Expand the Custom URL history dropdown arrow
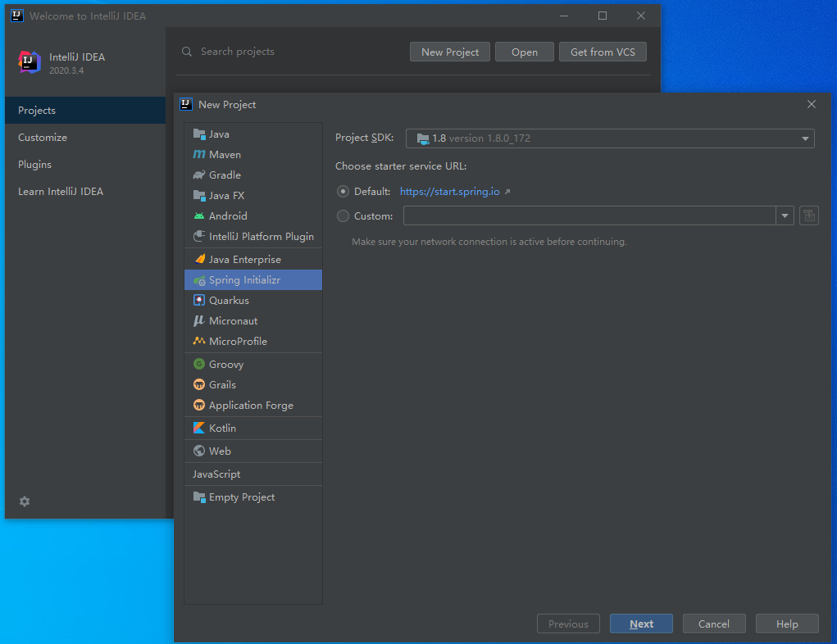The image size is (837, 644). click(785, 215)
